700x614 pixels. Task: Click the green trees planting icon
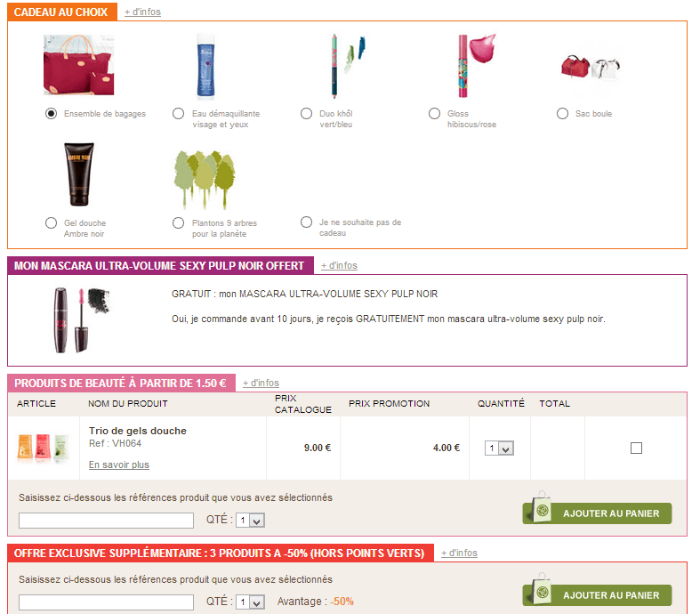coord(205,180)
